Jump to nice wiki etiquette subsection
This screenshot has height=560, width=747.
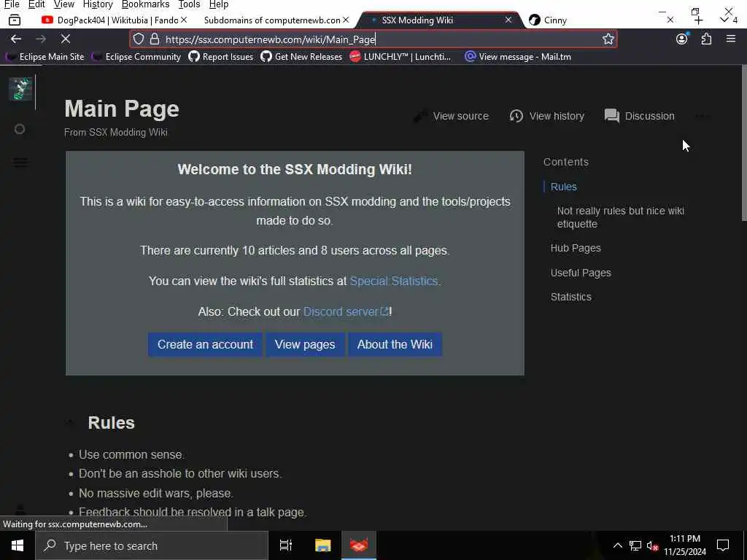[620, 217]
